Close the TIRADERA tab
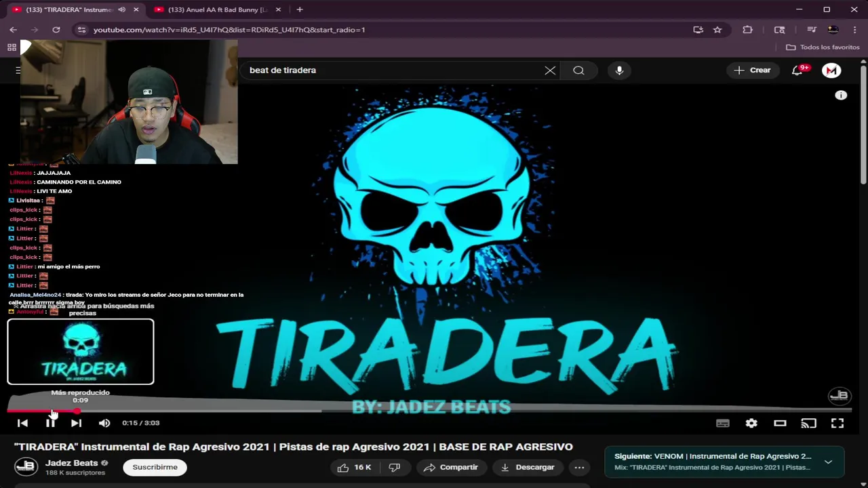The width and height of the screenshot is (868, 488). coord(136,9)
